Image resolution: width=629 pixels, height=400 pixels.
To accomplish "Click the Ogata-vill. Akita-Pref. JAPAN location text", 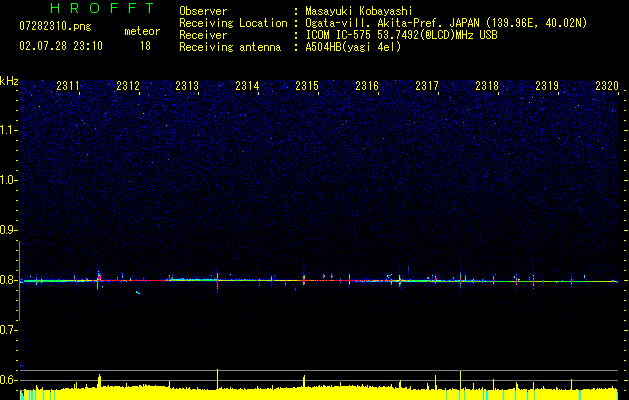I will 446,23.
